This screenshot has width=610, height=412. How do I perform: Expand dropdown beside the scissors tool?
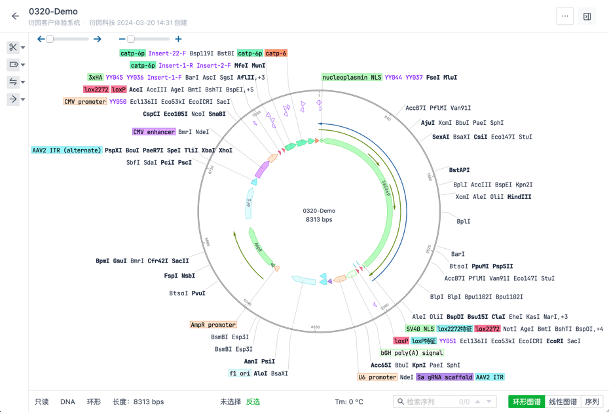coord(23,47)
